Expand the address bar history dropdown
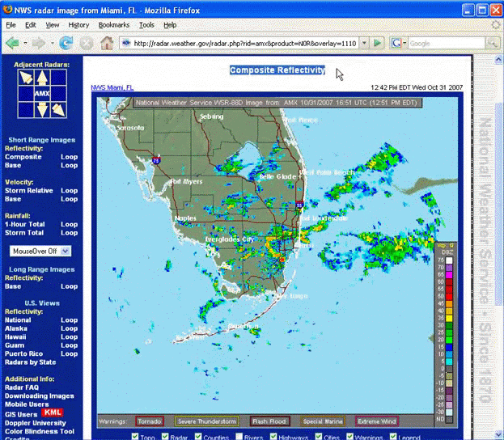 click(x=364, y=43)
